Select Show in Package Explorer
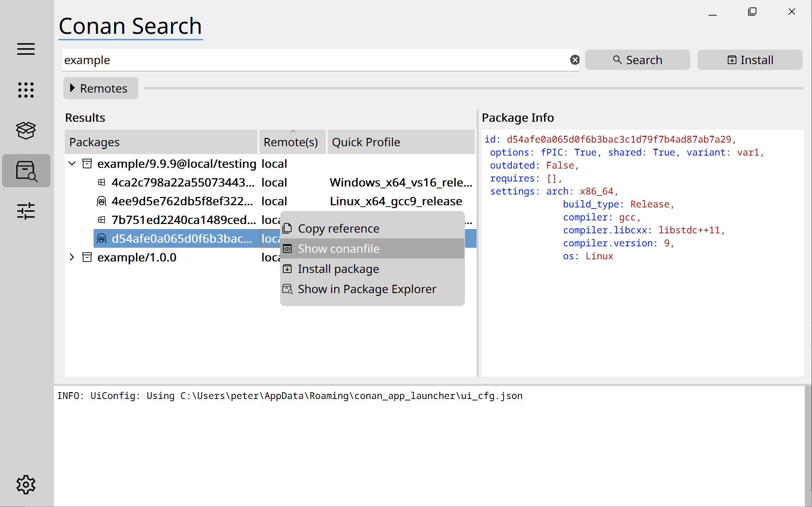The width and height of the screenshot is (812, 507). [366, 289]
